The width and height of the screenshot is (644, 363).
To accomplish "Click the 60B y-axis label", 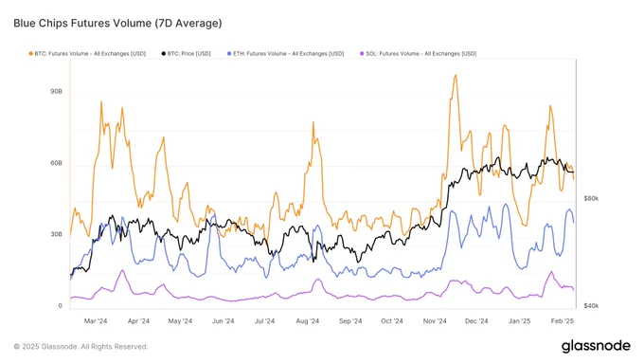I will 56,163.
